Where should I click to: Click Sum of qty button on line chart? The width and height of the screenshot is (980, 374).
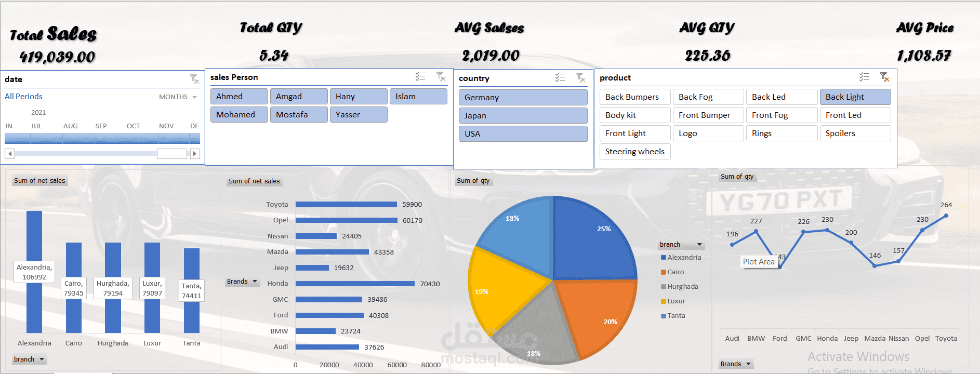(737, 177)
